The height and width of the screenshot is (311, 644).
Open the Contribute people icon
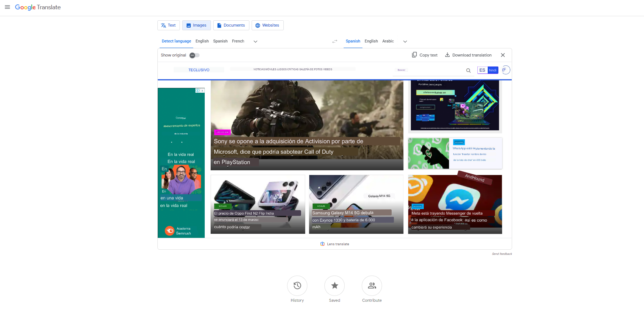click(x=372, y=286)
